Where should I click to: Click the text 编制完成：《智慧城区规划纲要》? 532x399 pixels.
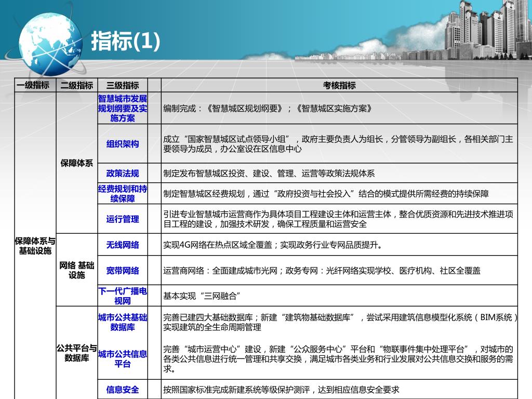(x=223, y=109)
